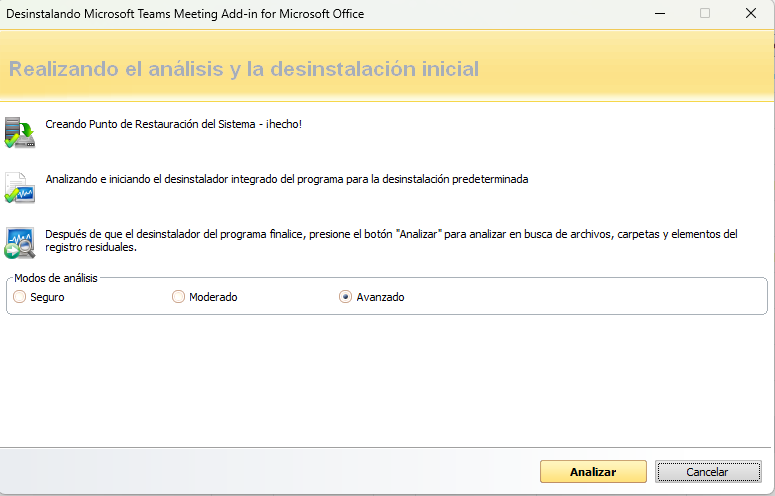775x496 pixels.
Task: Click the "Seguro" text label
Action: coord(47,297)
